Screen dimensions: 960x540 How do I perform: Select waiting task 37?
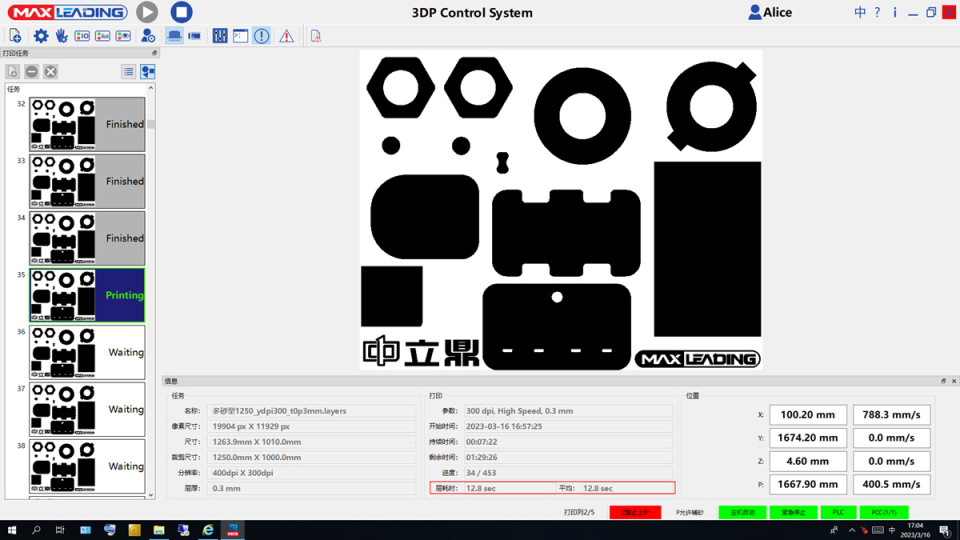(87, 409)
